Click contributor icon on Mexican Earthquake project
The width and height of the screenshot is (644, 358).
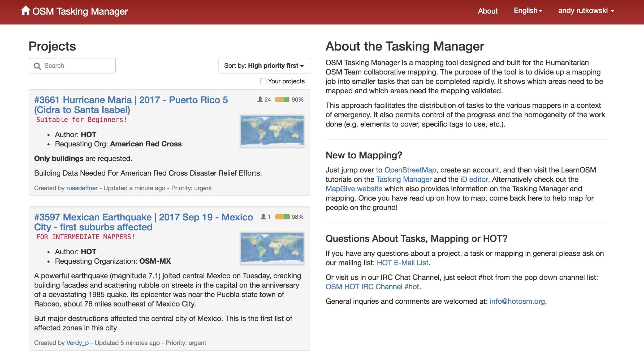click(x=263, y=217)
